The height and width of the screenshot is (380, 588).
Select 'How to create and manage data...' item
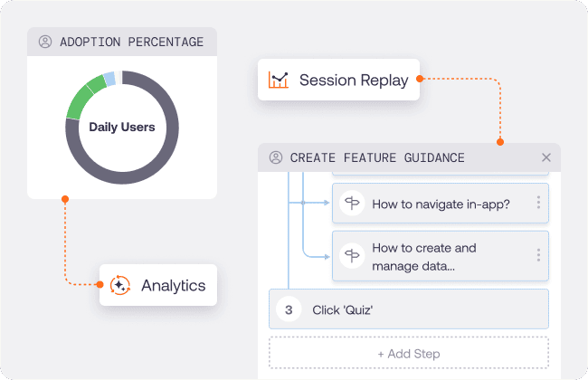click(441, 256)
